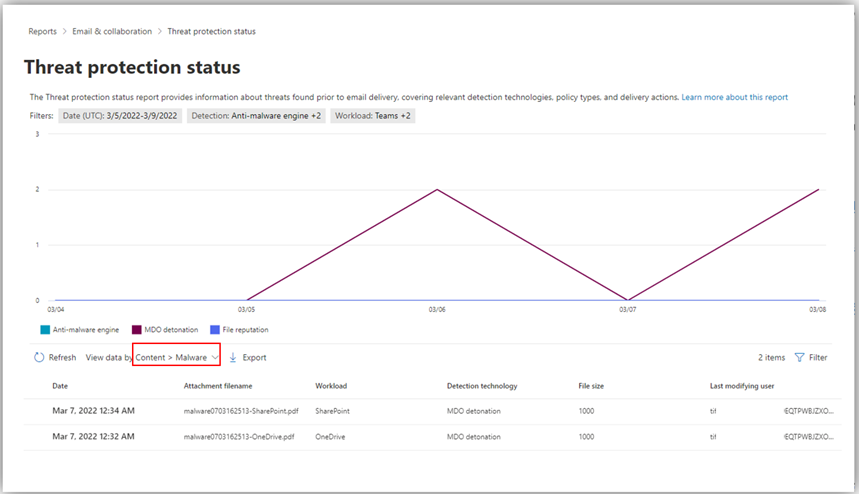Click the Attachment filename column header
This screenshot has height=494, width=859.
(x=218, y=385)
